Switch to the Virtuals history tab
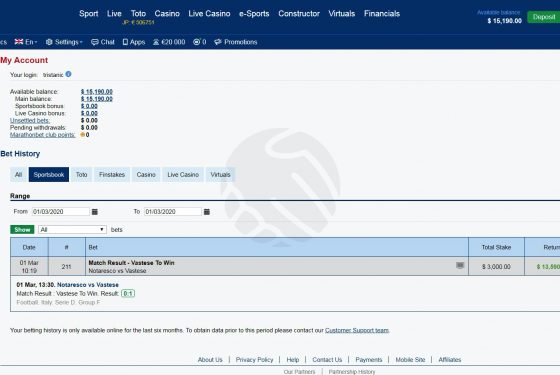This screenshot has height=375, width=560. (x=220, y=175)
